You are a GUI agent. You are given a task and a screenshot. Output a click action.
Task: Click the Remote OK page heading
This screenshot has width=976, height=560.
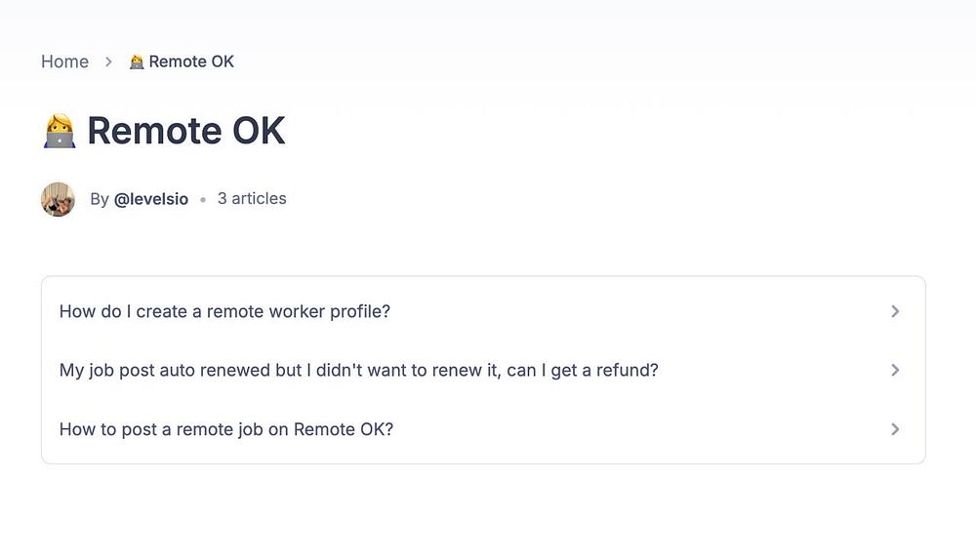pyautogui.click(x=186, y=131)
